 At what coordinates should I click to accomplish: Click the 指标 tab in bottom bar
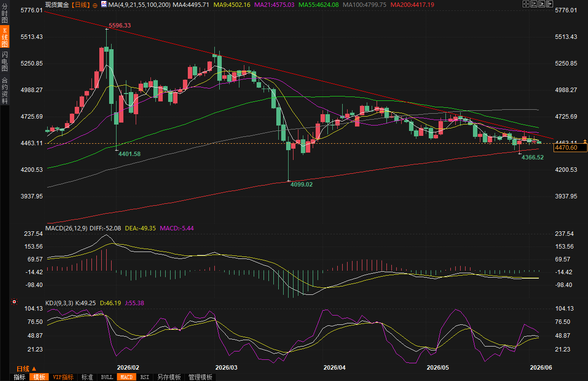pos(20,377)
